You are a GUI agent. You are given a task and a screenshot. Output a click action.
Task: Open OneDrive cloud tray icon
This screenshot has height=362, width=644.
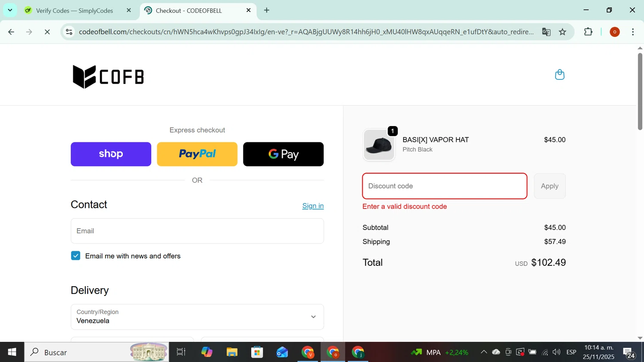[x=496, y=352]
